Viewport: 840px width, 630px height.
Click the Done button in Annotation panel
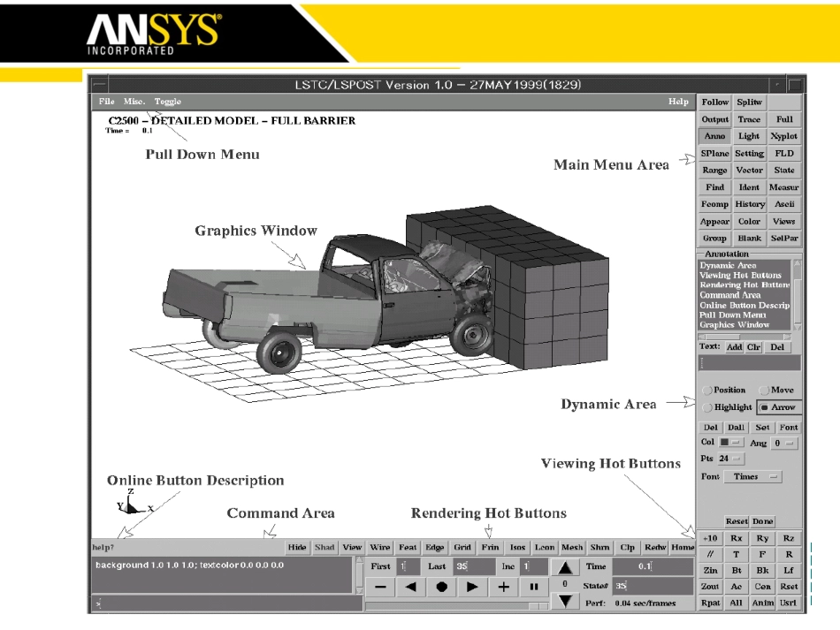(x=762, y=522)
